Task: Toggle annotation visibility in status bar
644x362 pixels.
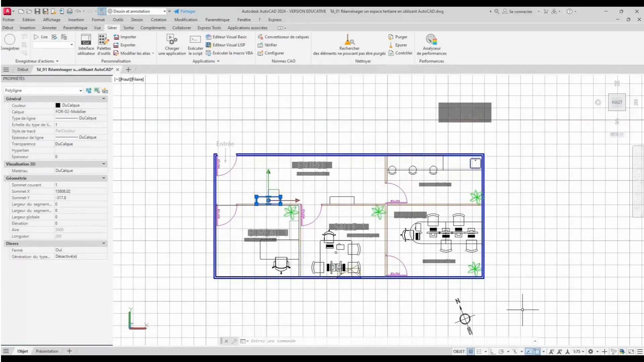Action: (x=551, y=352)
